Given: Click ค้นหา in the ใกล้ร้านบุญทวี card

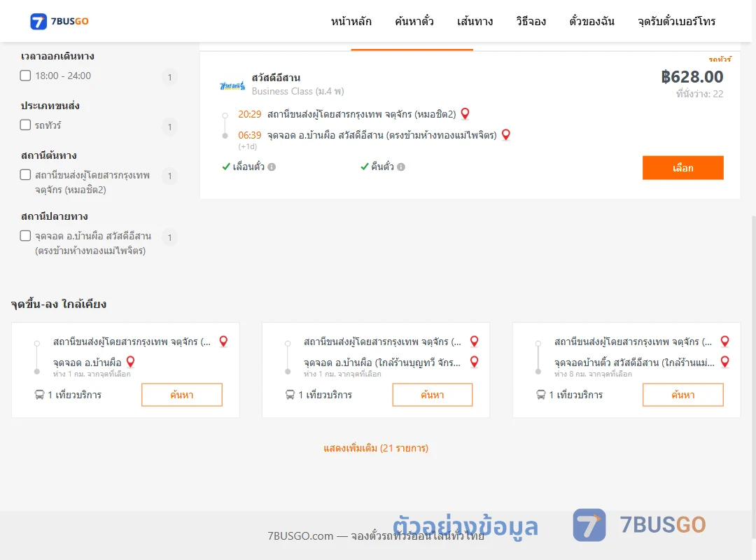Looking at the screenshot, I should [x=433, y=395].
